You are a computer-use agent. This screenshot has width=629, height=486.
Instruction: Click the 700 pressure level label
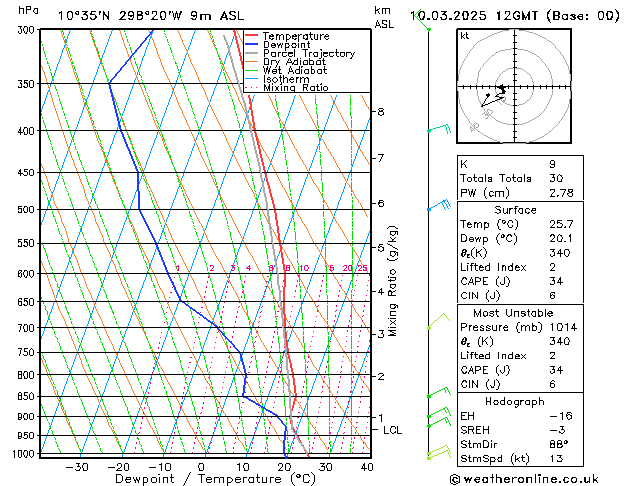(x=28, y=328)
